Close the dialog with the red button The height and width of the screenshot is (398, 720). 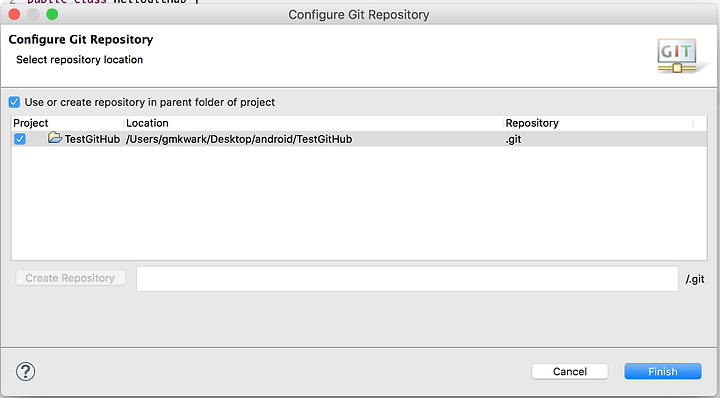point(14,14)
